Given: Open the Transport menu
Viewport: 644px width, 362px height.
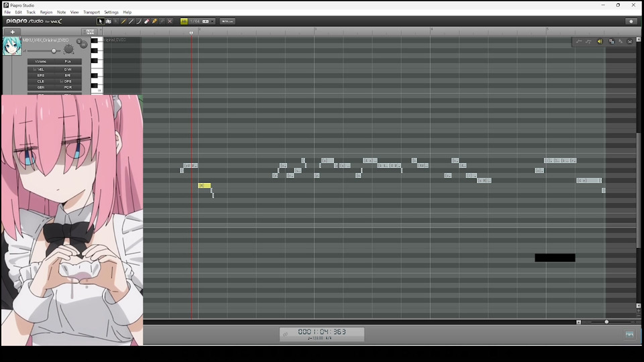Looking at the screenshot, I should pos(91,12).
